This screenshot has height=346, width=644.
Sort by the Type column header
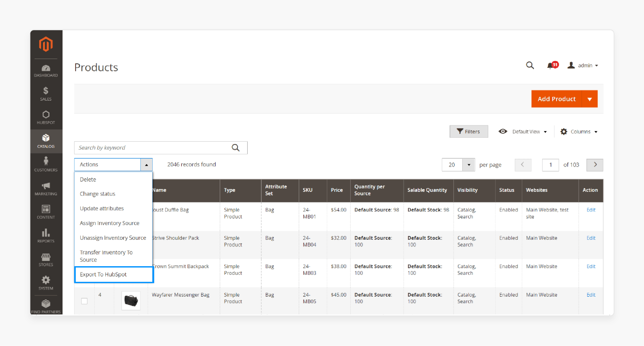coord(240,190)
